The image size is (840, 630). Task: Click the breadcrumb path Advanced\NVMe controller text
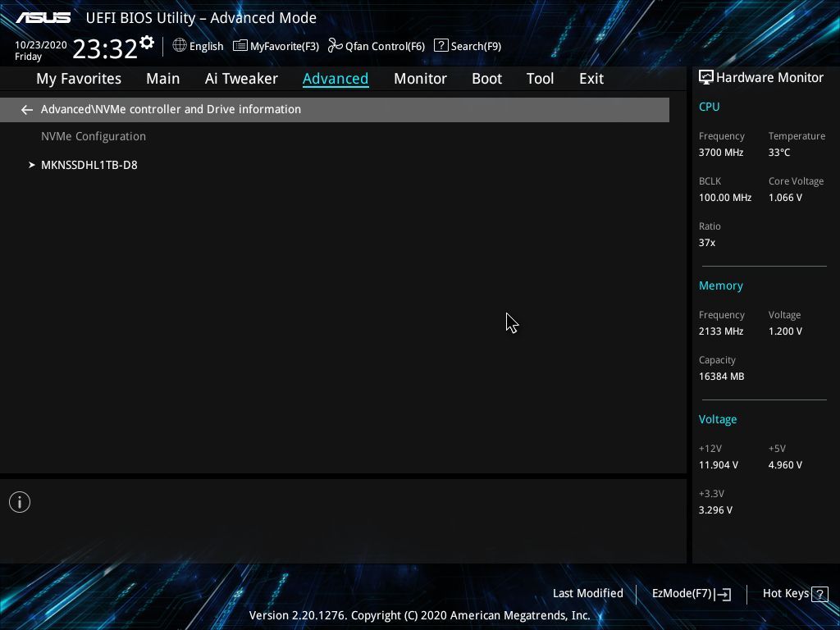coord(171,109)
